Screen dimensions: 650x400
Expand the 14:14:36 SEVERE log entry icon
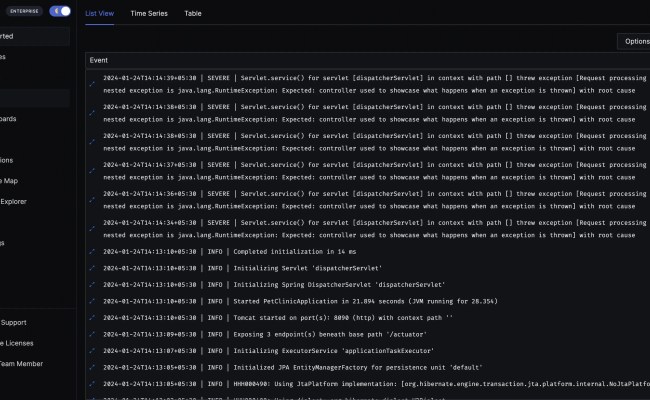click(x=92, y=200)
